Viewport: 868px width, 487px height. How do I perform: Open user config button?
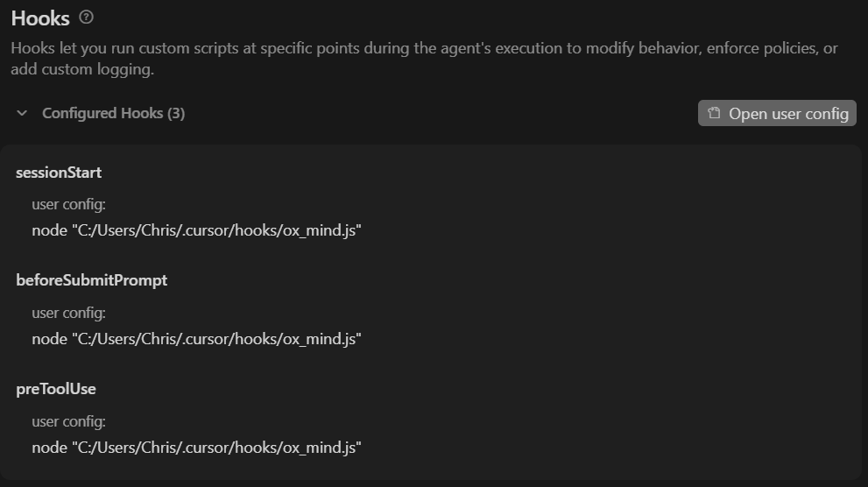(x=777, y=114)
